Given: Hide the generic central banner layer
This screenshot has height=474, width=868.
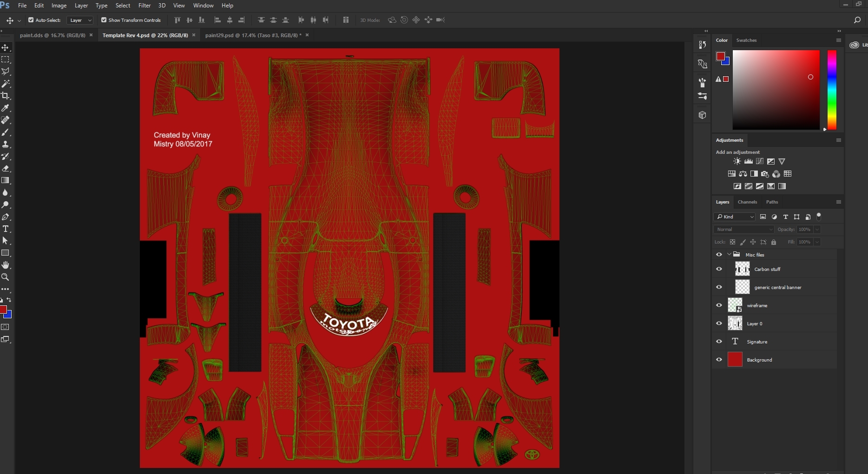Looking at the screenshot, I should click(x=719, y=287).
